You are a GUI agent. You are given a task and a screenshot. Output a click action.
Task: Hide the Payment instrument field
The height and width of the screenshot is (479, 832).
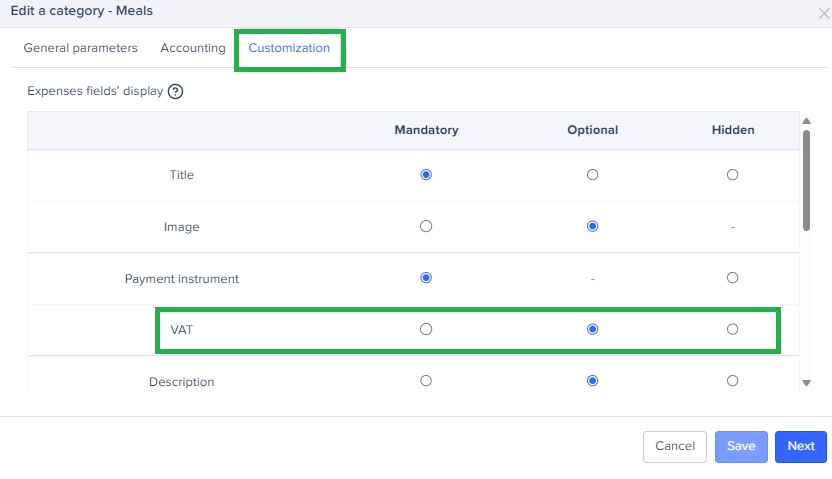point(732,278)
